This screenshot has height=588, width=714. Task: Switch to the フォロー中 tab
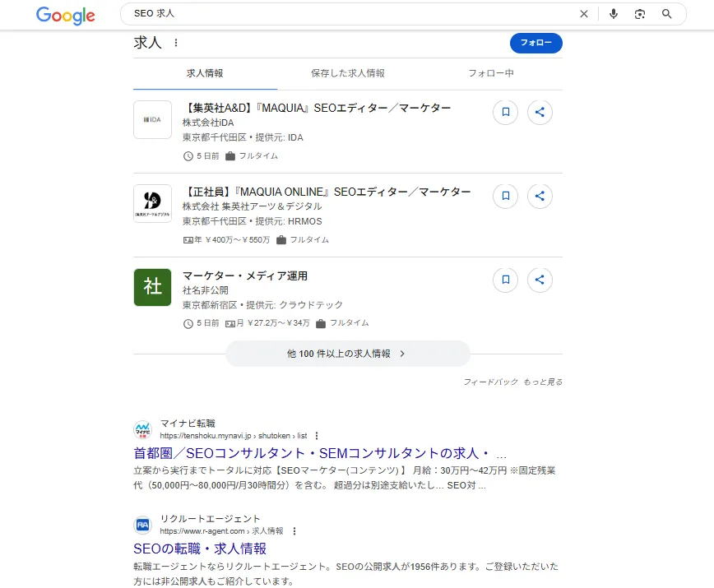491,73
